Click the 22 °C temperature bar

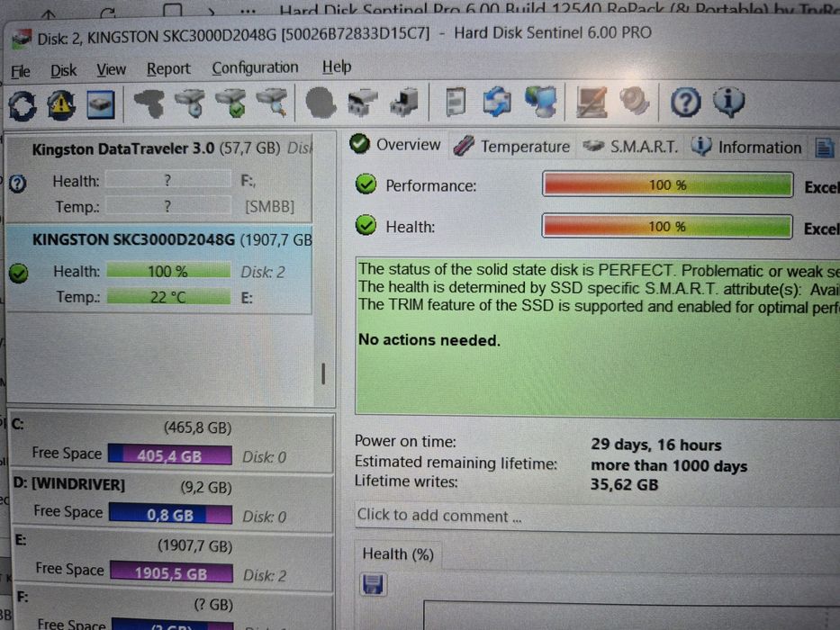click(168, 296)
